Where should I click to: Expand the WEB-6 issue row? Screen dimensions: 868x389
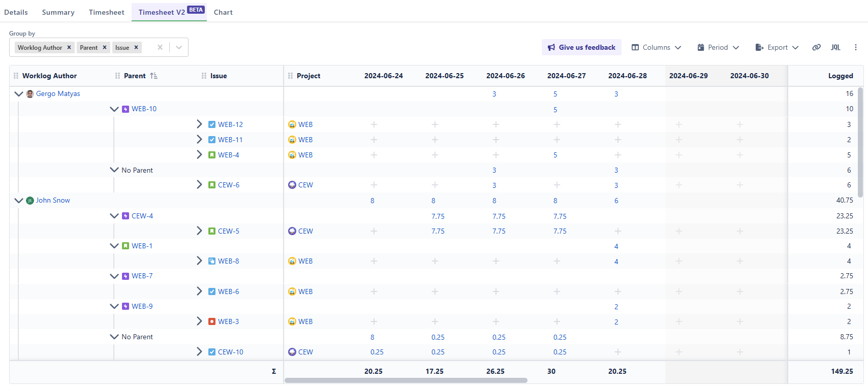coord(199,291)
